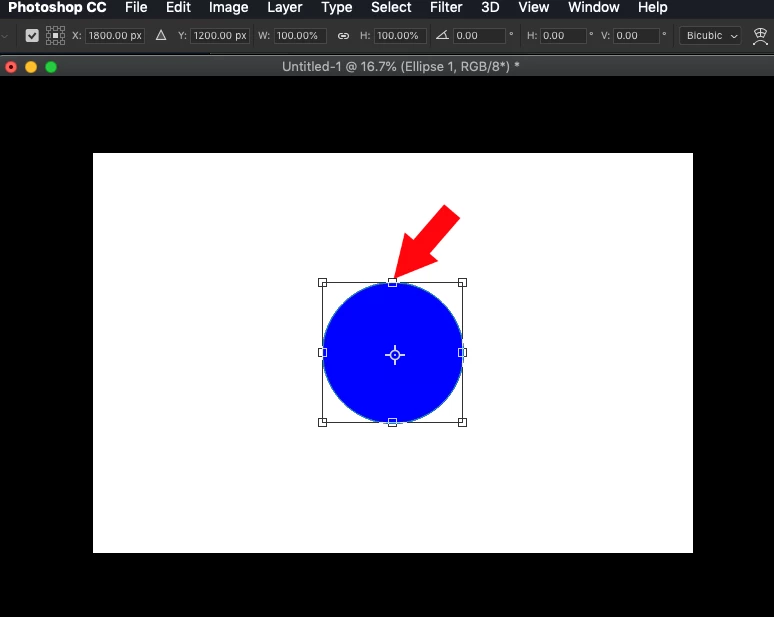Click the left-middle transform handle

pyautogui.click(x=322, y=352)
